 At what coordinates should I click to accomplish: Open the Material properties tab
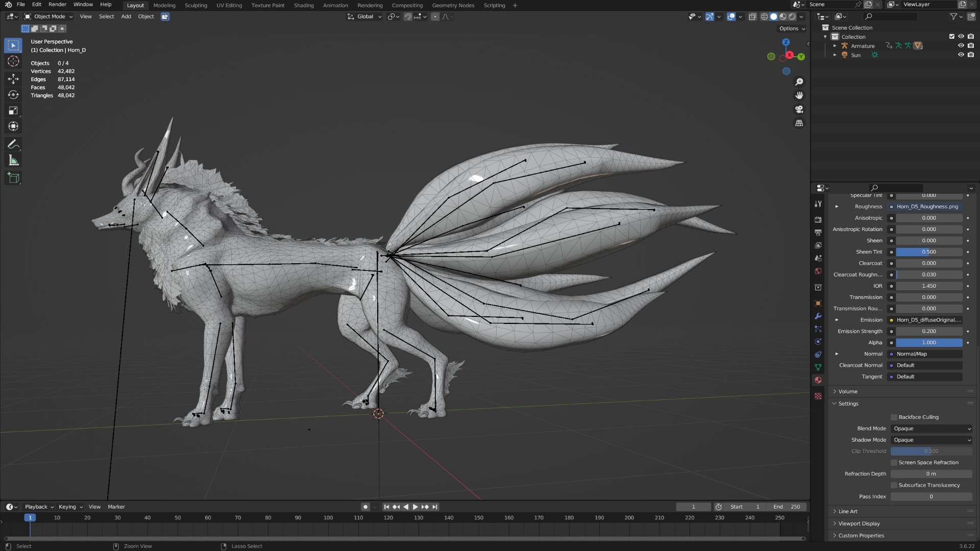point(818,380)
